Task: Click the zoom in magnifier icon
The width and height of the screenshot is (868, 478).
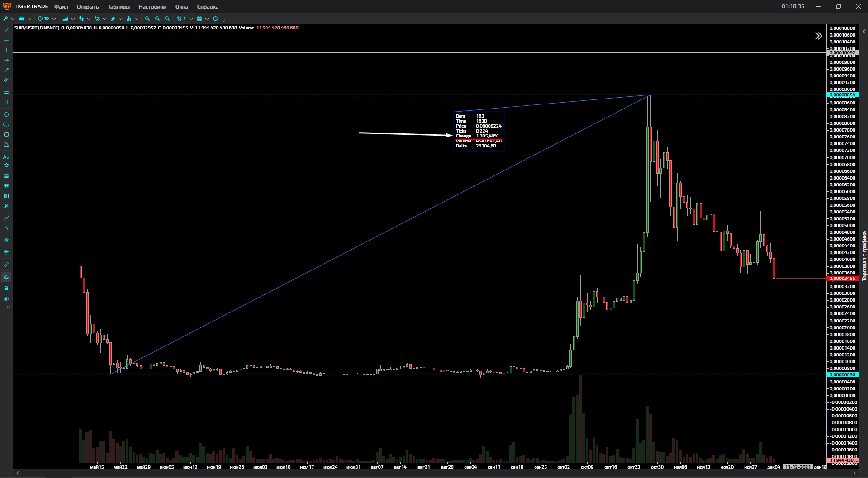Action: 147,19
